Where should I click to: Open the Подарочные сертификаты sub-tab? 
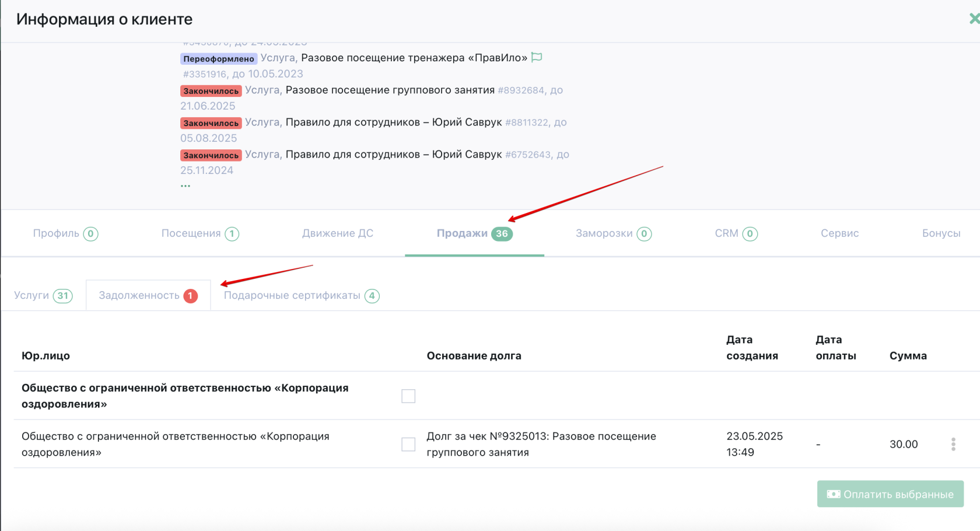[x=301, y=295]
